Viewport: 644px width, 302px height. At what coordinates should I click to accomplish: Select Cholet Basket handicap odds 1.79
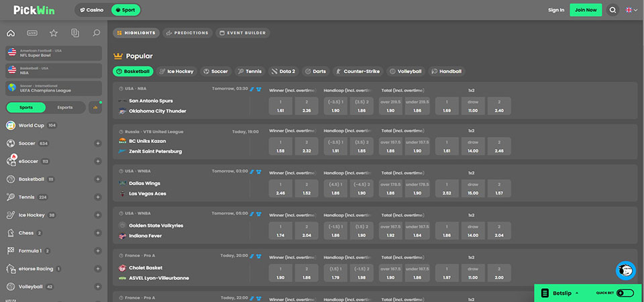point(335,273)
